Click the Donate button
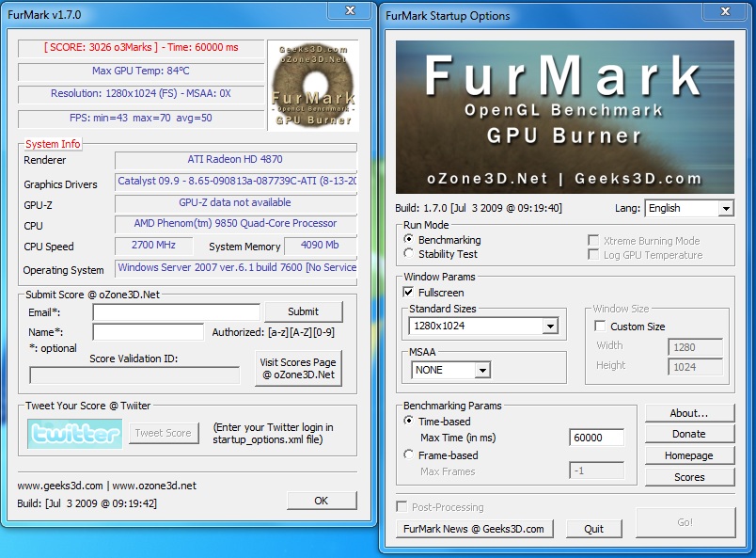This screenshot has height=558, width=756. tap(689, 434)
